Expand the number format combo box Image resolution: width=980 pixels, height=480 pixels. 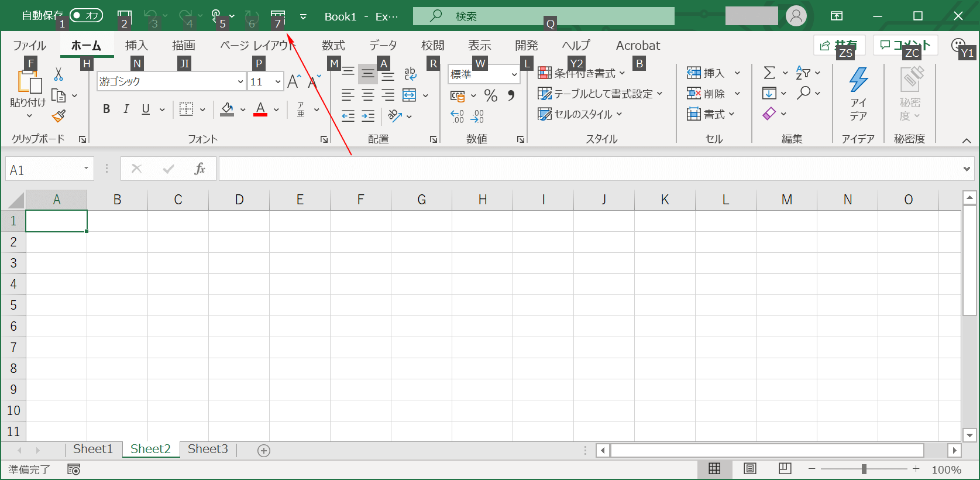[x=514, y=74]
